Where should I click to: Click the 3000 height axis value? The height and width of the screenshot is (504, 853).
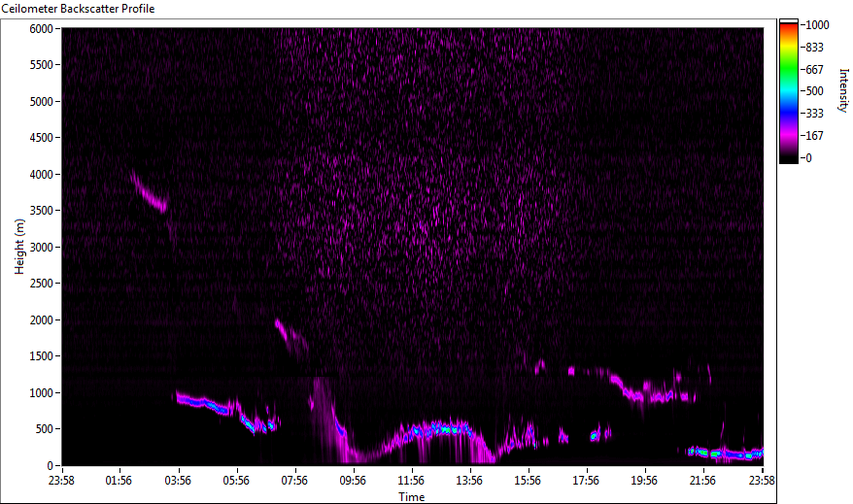click(x=42, y=248)
